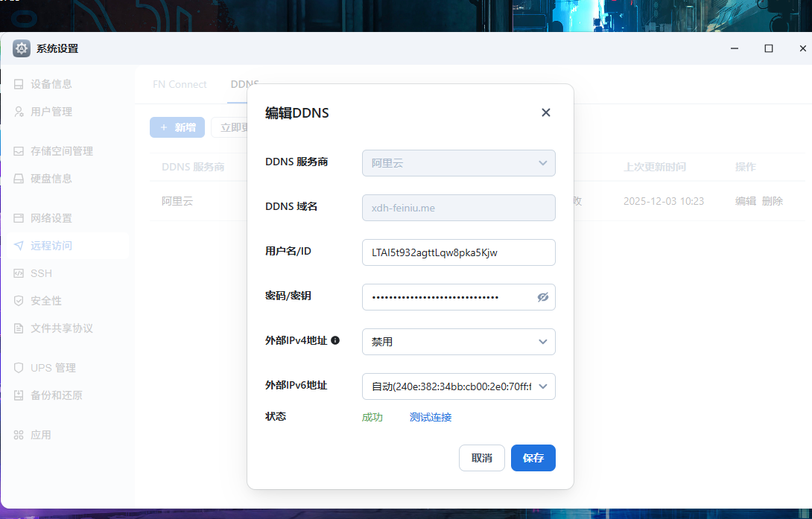812x519 pixels.
Task: Click the info icon beside 外部IPv4地址
Action: tap(337, 340)
